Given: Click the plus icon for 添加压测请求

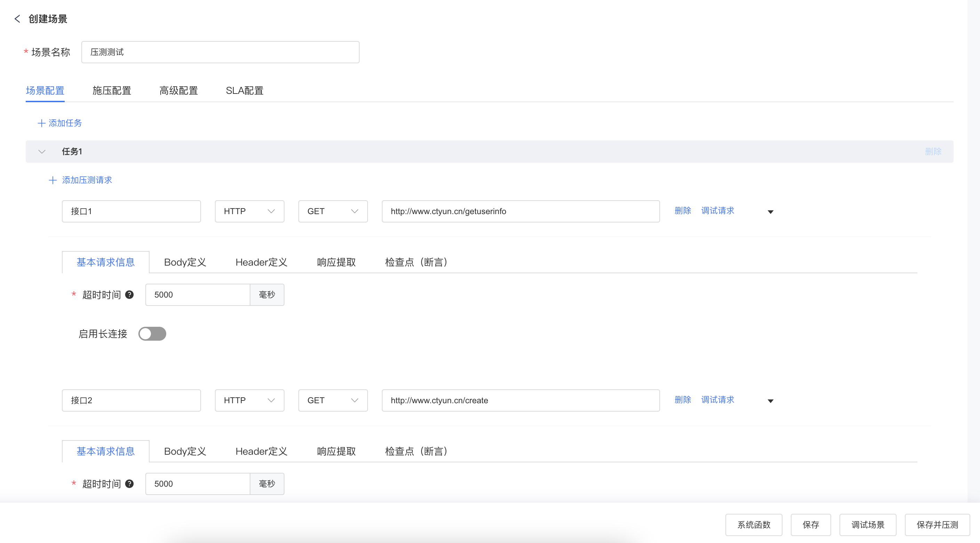Looking at the screenshot, I should tap(53, 180).
